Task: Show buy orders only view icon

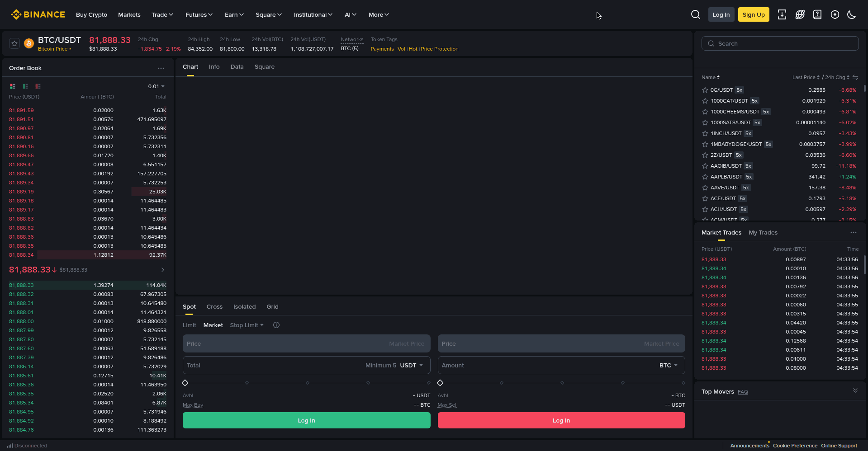Action: point(25,86)
